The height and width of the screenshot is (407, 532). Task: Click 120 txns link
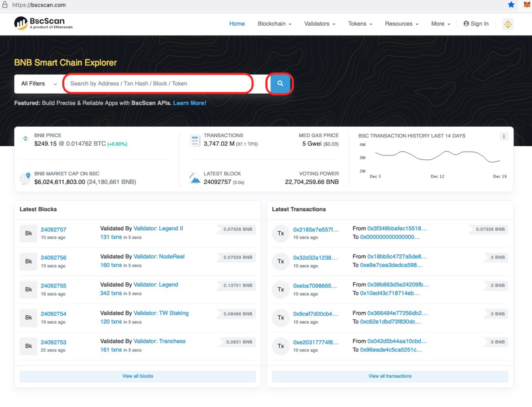(x=111, y=322)
